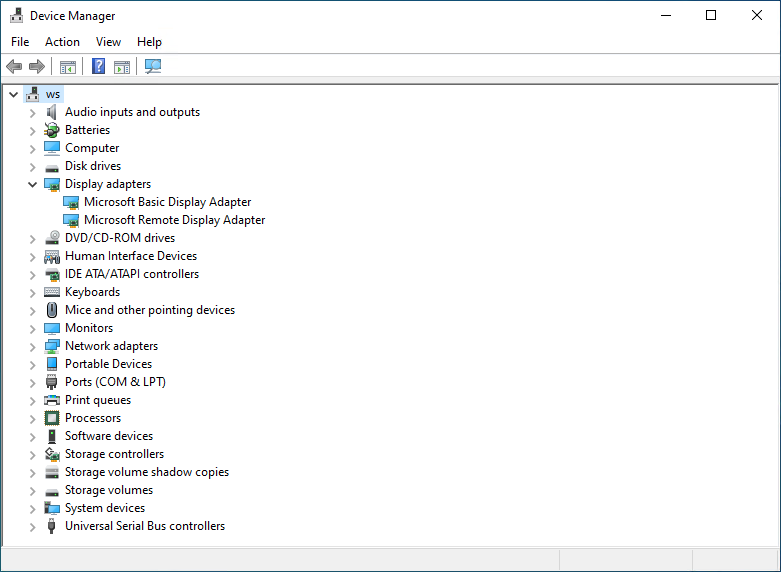Collapse the ws root computer node

tap(13, 94)
